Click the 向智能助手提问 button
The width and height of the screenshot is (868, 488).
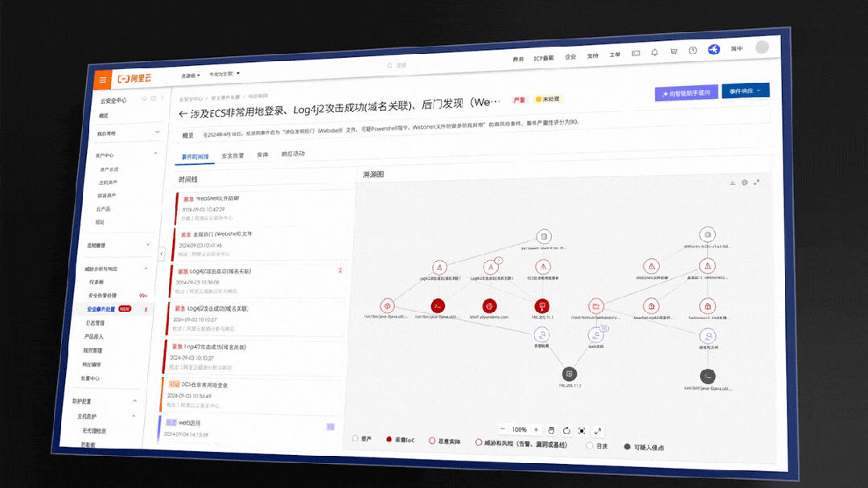[685, 93]
